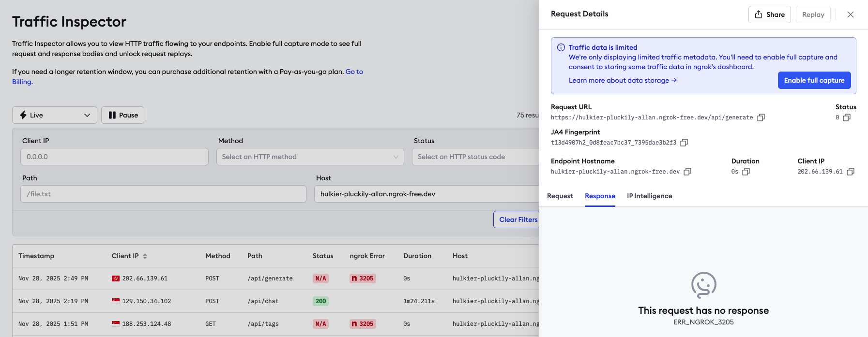The height and width of the screenshot is (337, 868).
Task: Pause live traffic with the Pause button
Action: click(122, 115)
